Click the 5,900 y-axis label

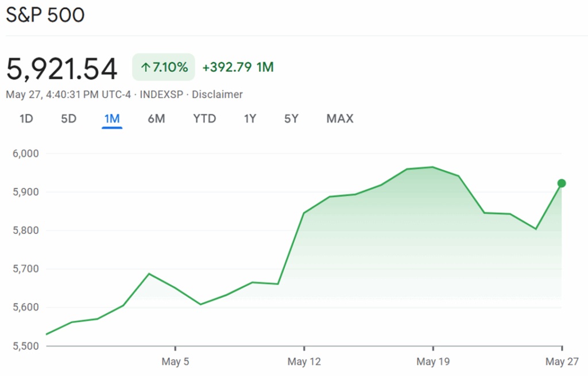point(26,192)
